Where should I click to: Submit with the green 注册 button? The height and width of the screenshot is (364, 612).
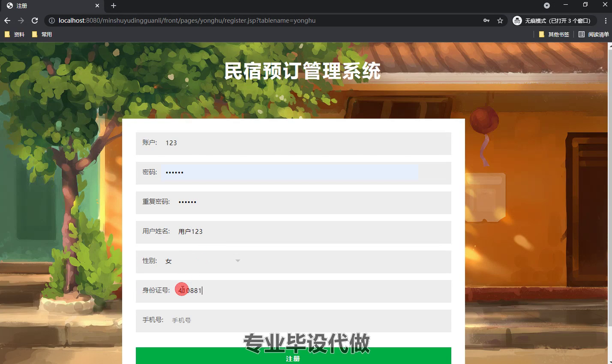(294, 356)
